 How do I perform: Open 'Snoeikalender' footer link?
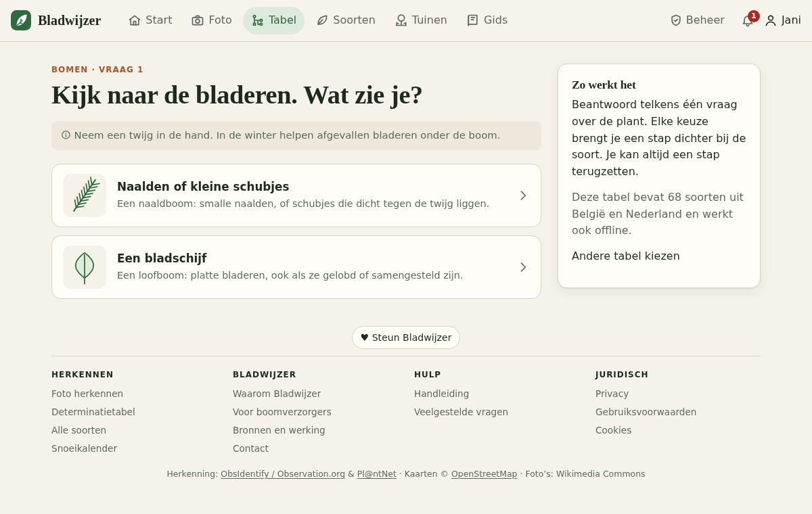pyautogui.click(x=84, y=448)
